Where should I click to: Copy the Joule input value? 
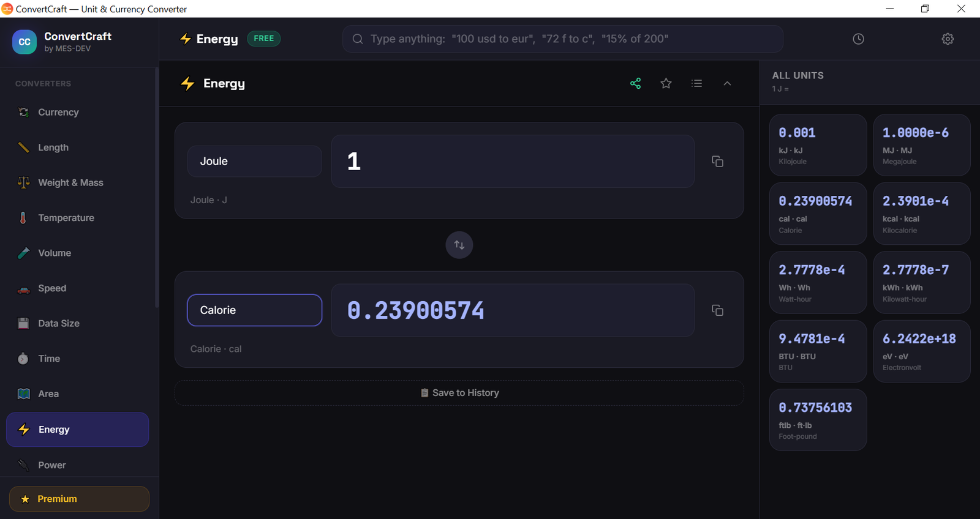[717, 162]
